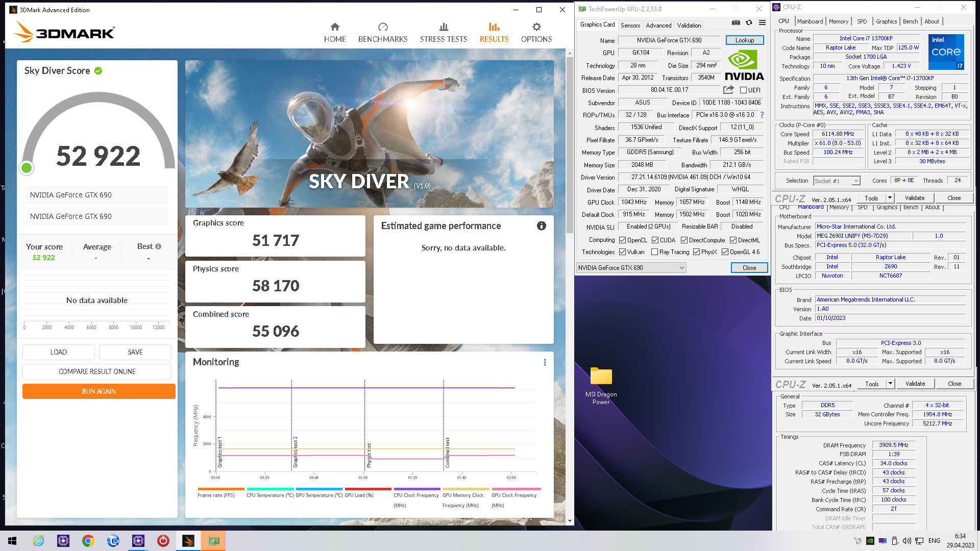Viewport: 980px width, 551px height.
Task: Open the Validation tab in GPU-Z
Action: click(x=689, y=25)
